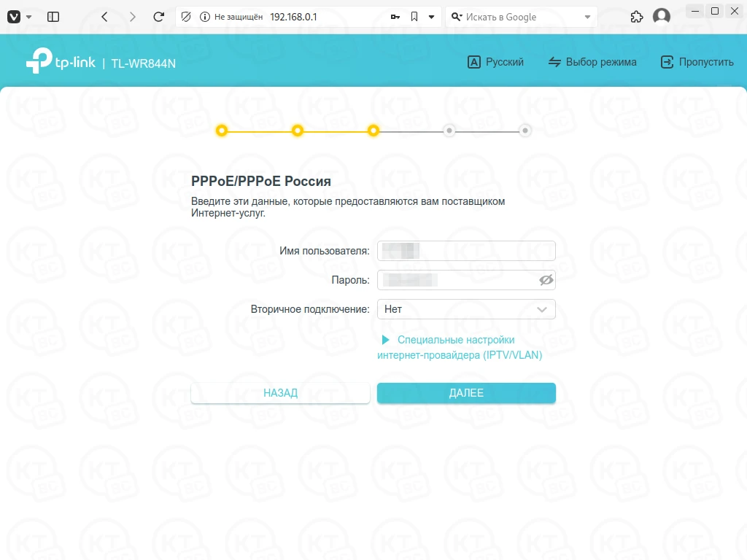Viewport: 747px width, 560px height.
Task: Go back with the browser back arrow
Action: pyautogui.click(x=104, y=17)
